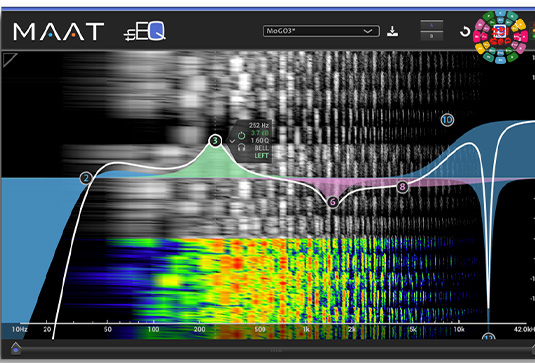Viewport: 535px width, 363px height.
Task: Solo band 3 with the headphones icon
Action: [242, 148]
